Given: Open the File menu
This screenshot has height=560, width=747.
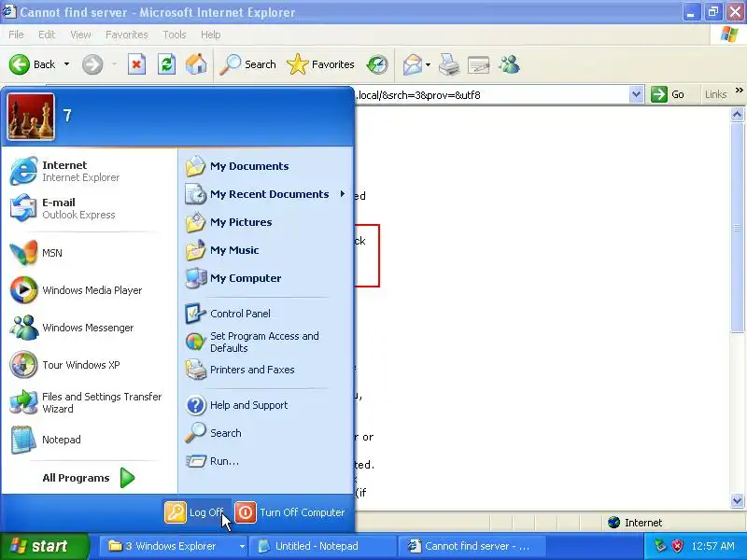Looking at the screenshot, I should [16, 35].
